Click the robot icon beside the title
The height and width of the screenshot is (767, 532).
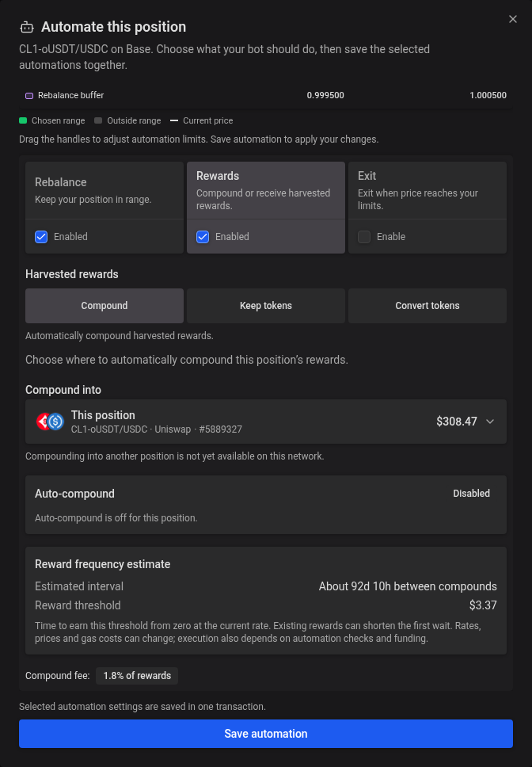pos(27,28)
